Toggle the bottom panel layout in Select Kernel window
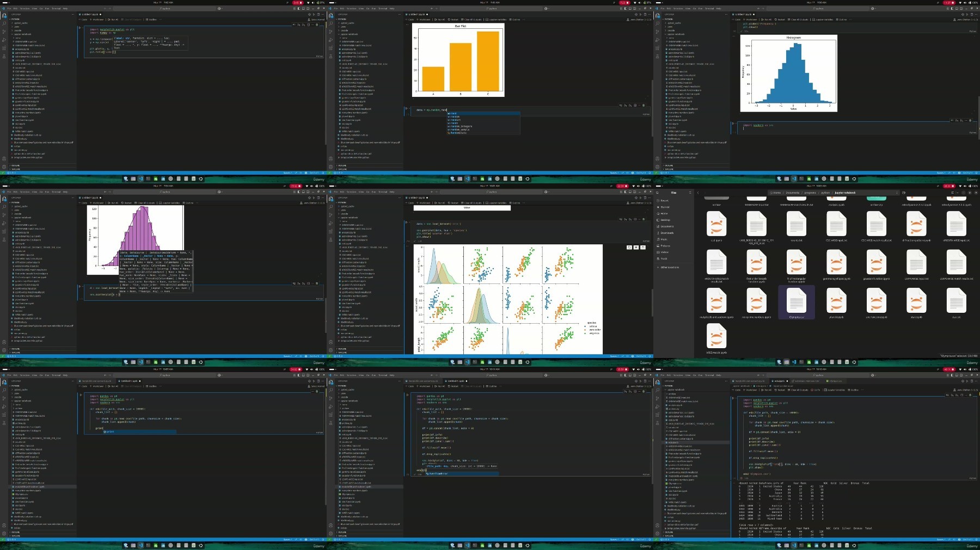Viewport: 980px width, 550px height. tap(304, 8)
